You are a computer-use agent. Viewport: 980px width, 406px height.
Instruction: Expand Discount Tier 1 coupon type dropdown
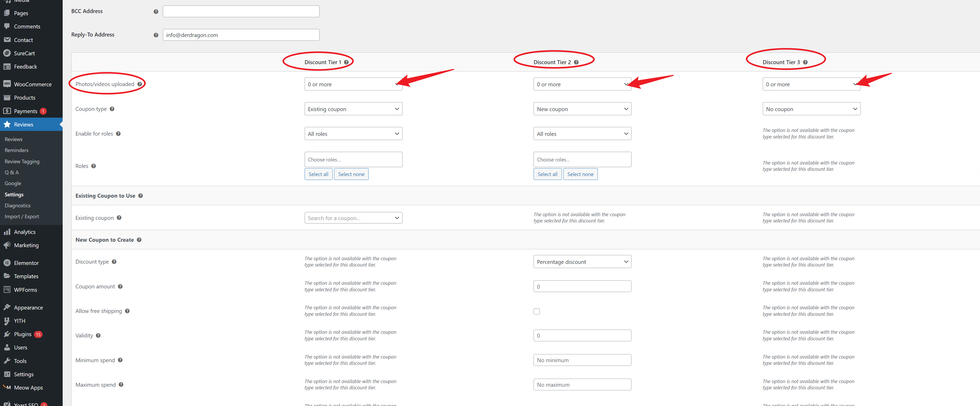point(352,109)
